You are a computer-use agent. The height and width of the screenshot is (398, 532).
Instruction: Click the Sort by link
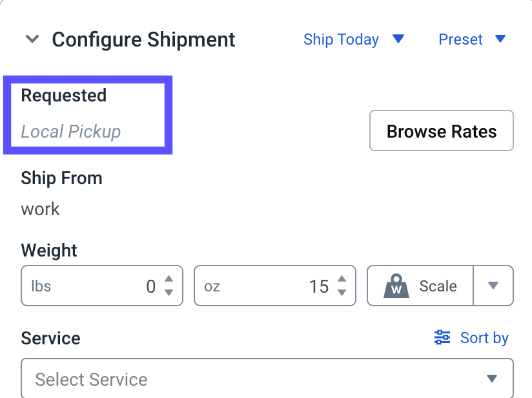tap(484, 338)
